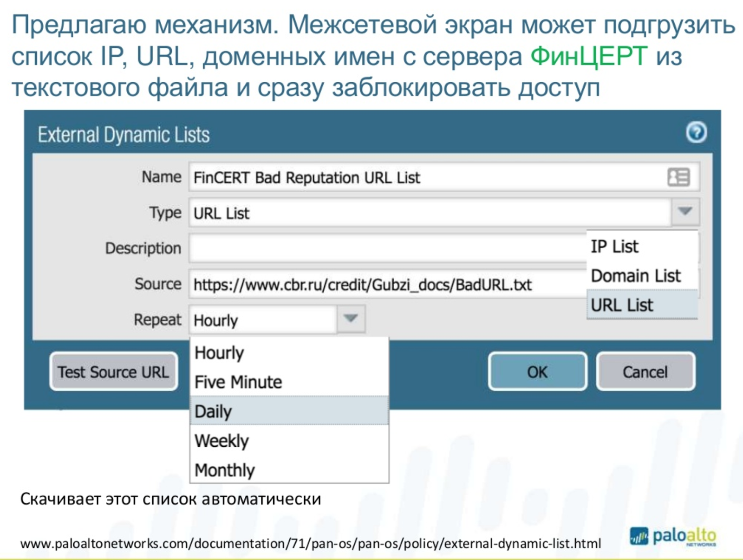This screenshot has height=560, width=743.
Task: Select Daily in the Repeat list
Action: click(x=289, y=410)
